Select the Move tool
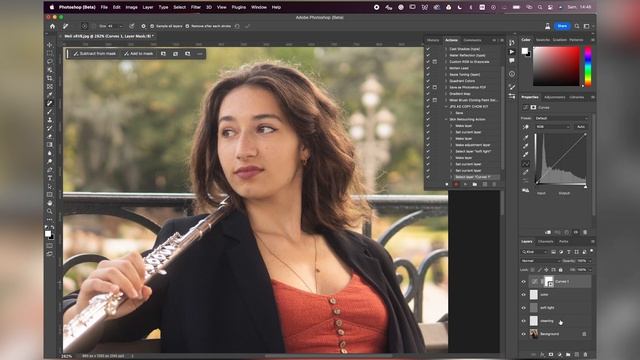Viewport: 640px width, 360px height. pyautogui.click(x=50, y=44)
